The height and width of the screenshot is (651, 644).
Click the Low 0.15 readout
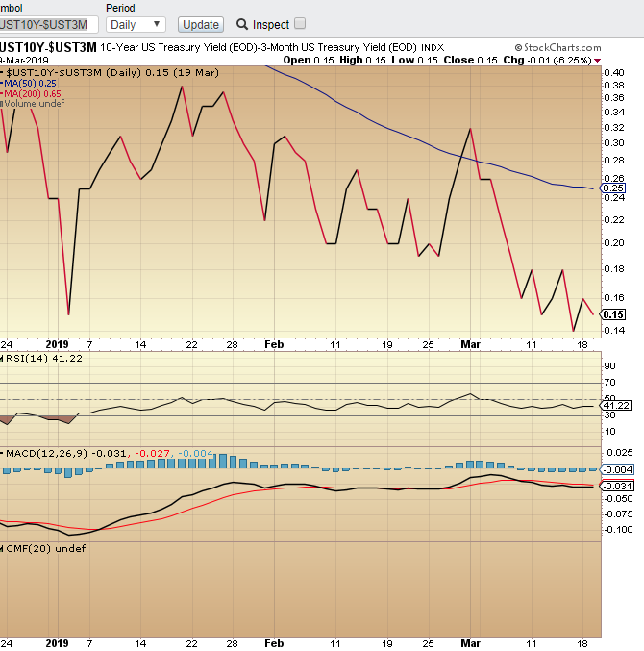click(414, 60)
